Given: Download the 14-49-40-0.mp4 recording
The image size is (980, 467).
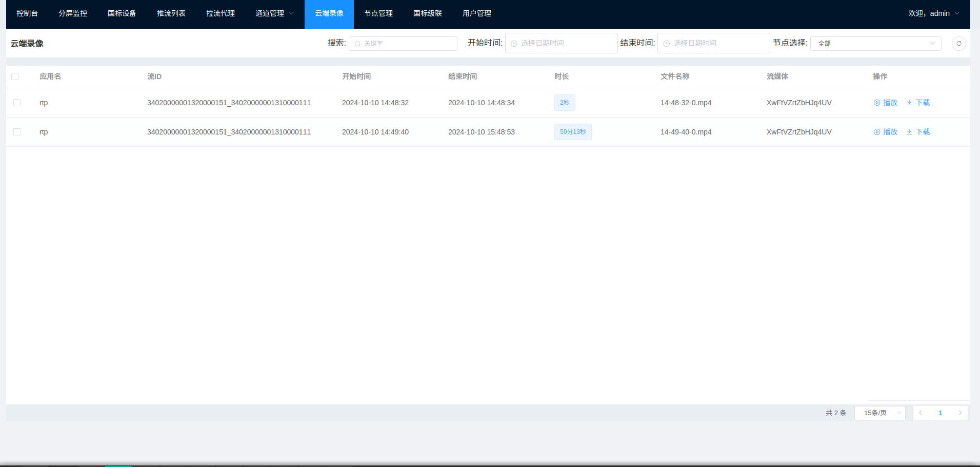Looking at the screenshot, I should click(x=918, y=132).
